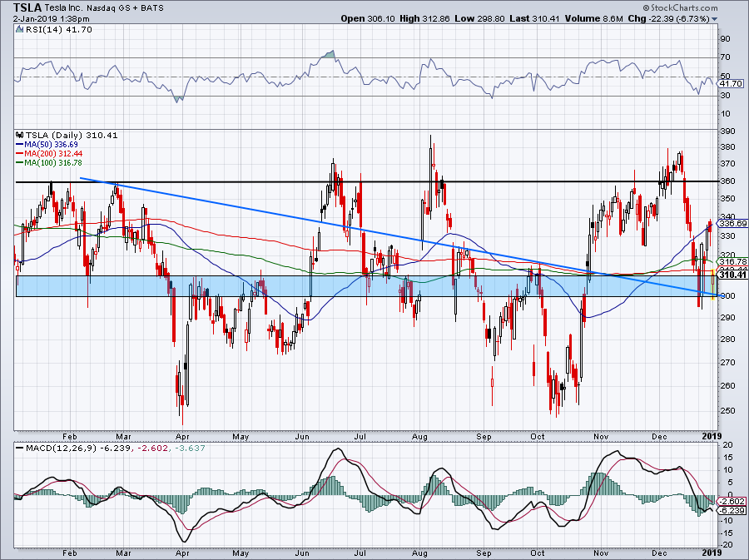
Task: Click the blue MA(50) legend line marker
Action: 20,144
